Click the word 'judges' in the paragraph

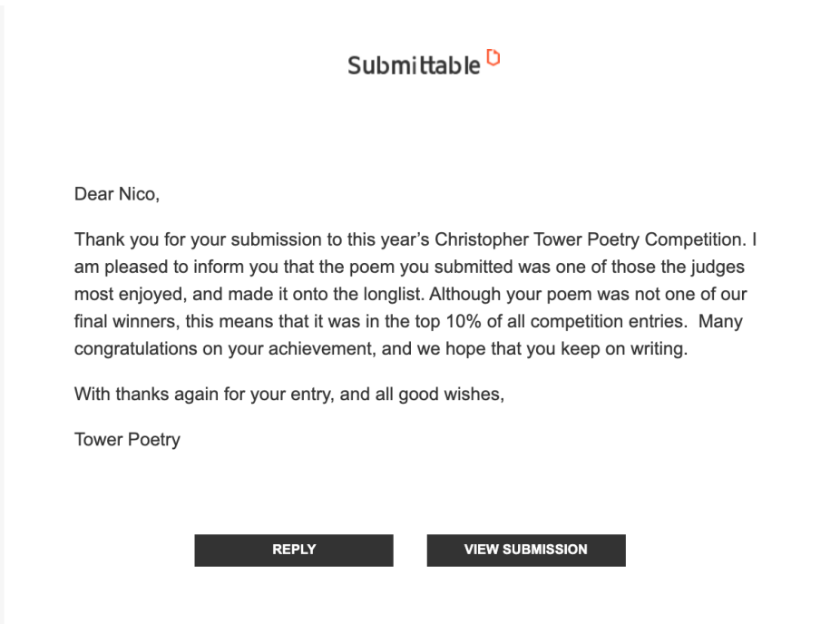[x=718, y=267]
